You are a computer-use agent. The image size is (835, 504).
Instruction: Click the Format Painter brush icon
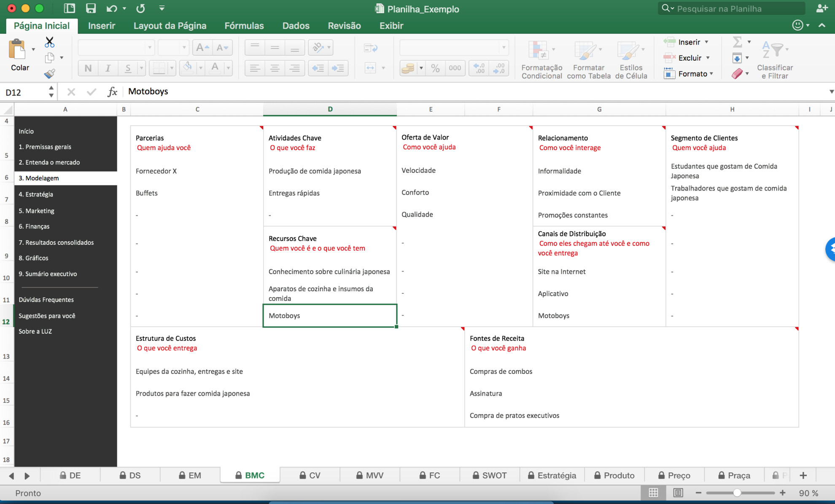click(x=49, y=74)
